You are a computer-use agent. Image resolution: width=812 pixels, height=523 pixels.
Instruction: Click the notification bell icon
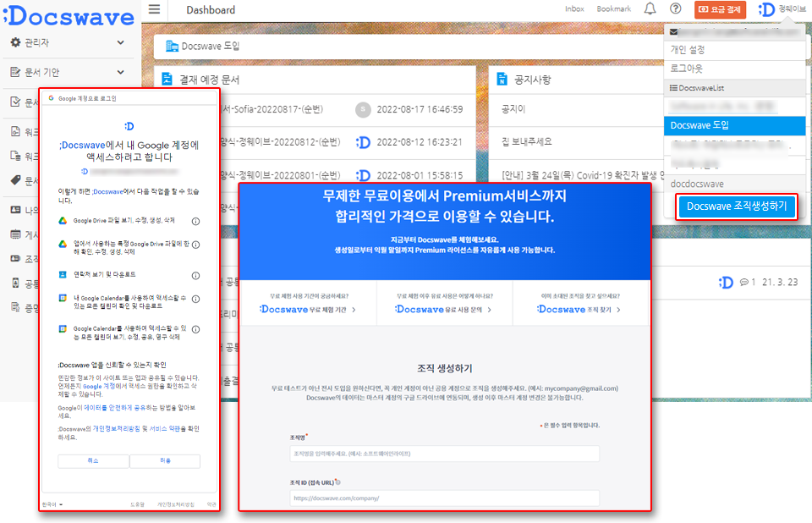pyautogui.click(x=650, y=8)
